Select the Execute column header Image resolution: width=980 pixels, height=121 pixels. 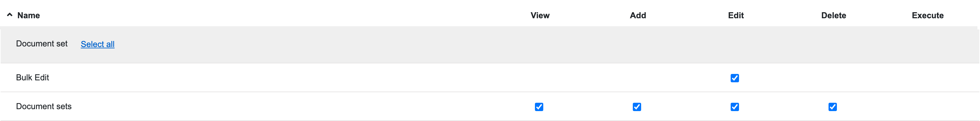927,16
